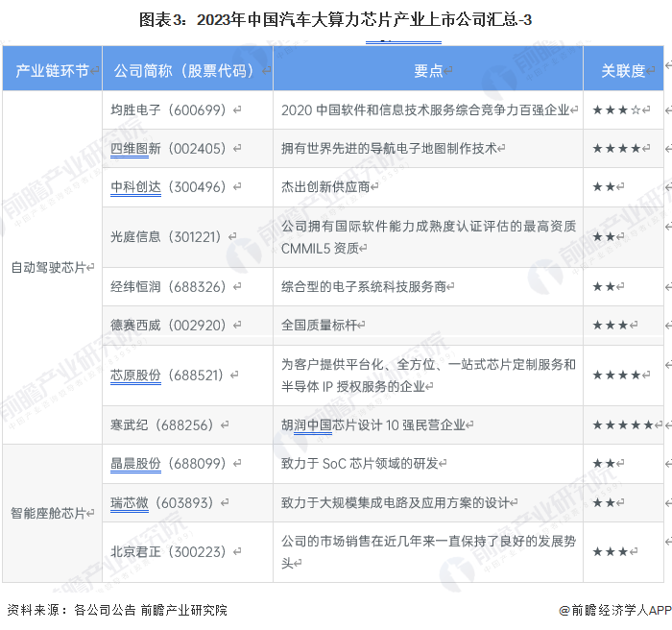Click the text '2020 中国软件和信息技术服务综合竞争力百强企业'
The image size is (672, 630).
coord(425,110)
